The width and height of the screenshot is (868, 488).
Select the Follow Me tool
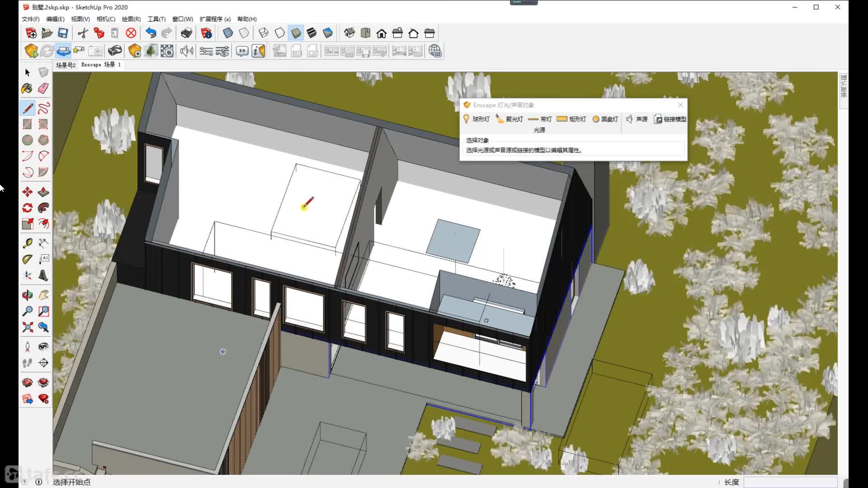tap(43, 208)
